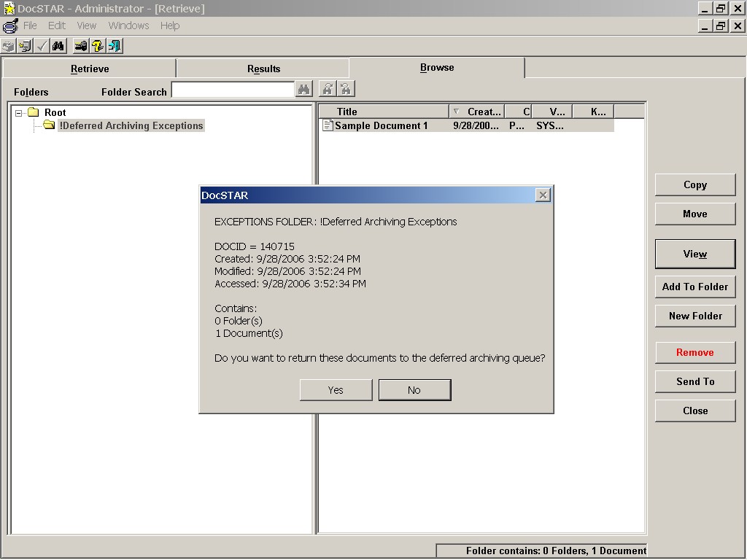Screen dimensions: 747x560
Task: Click the DocSTAR star icon in title bar
Action: pyautogui.click(x=9, y=9)
